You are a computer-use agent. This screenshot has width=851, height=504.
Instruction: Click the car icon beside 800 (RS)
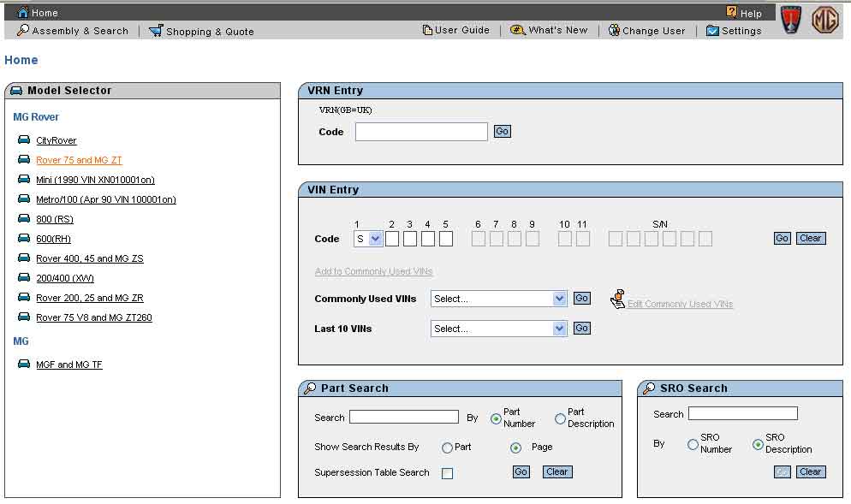[x=24, y=219]
